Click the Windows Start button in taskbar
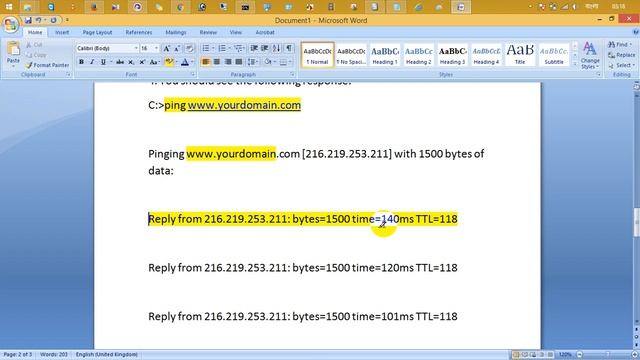Screen dimensions: 640x360 9,7
